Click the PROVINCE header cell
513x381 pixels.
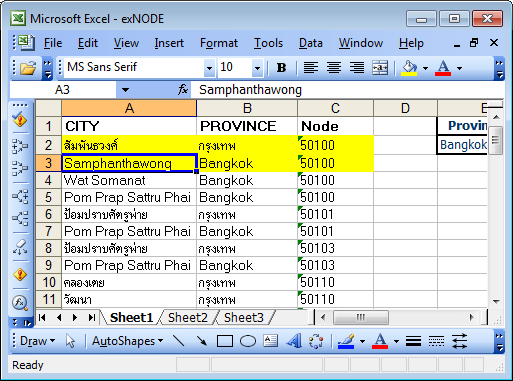[247, 126]
